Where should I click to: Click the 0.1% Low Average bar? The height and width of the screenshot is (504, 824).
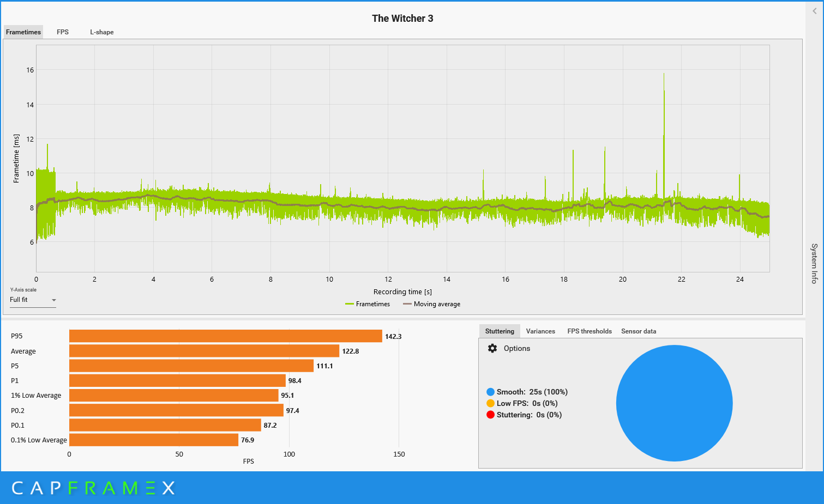pos(154,440)
